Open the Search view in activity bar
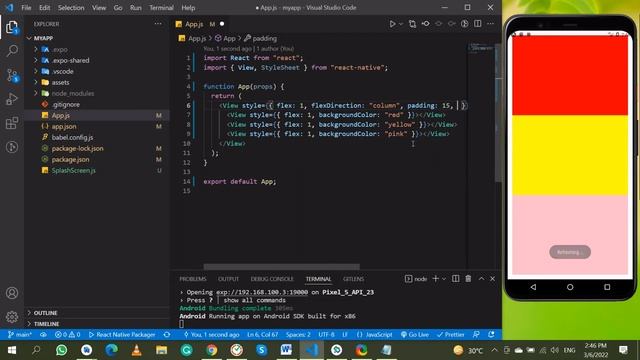This screenshot has width=640, height=360. click(12, 51)
